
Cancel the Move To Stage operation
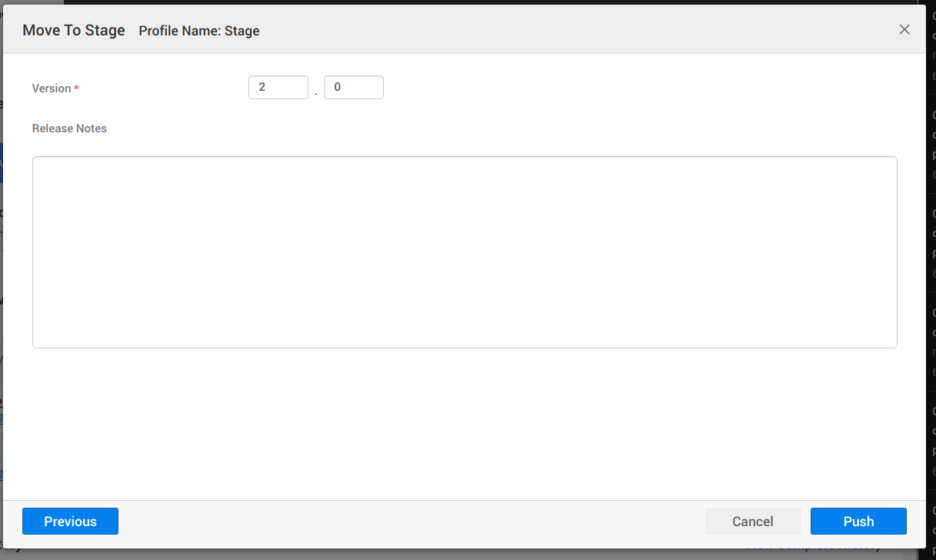click(752, 522)
